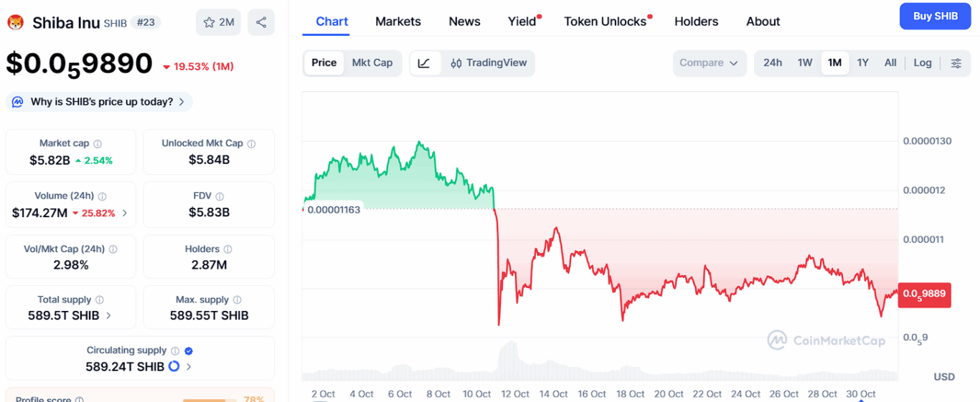The width and height of the screenshot is (980, 402).
Task: Click the Buy SHIB button
Action: (935, 16)
